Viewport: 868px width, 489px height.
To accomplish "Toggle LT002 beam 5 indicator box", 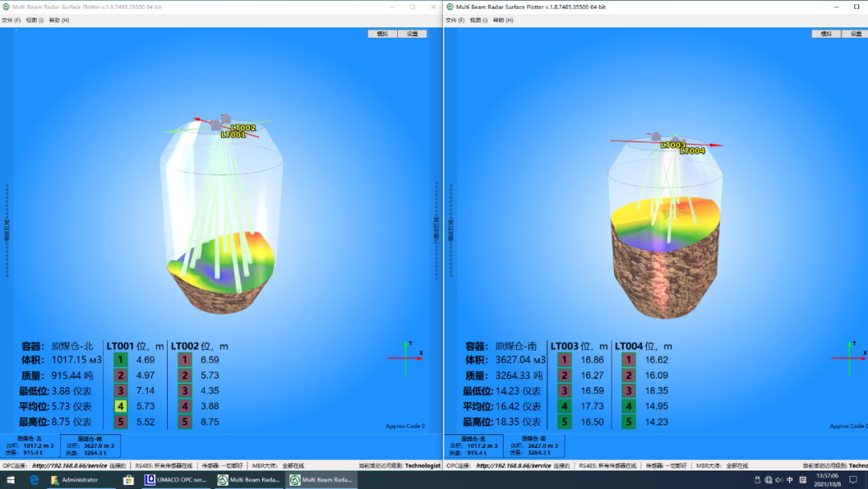I will pyautogui.click(x=185, y=421).
